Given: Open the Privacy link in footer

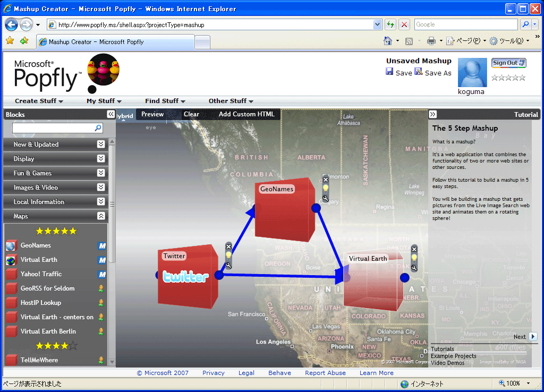Looking at the screenshot, I should (214, 373).
